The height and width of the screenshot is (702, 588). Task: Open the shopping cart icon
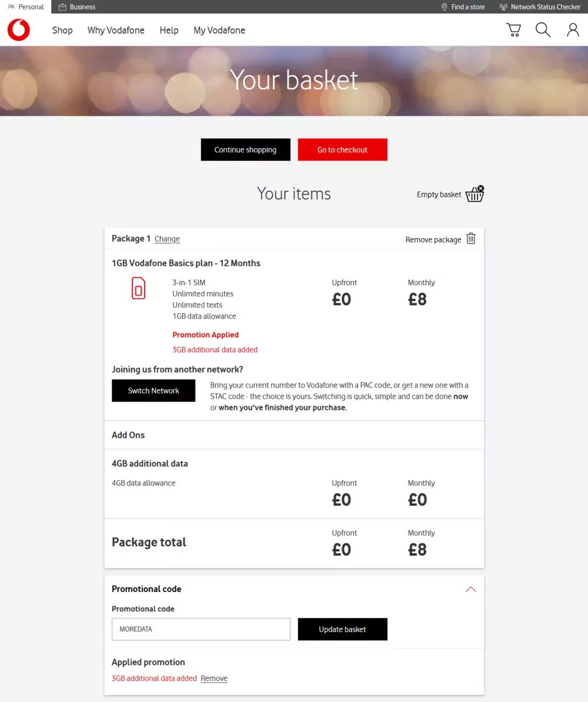(513, 29)
